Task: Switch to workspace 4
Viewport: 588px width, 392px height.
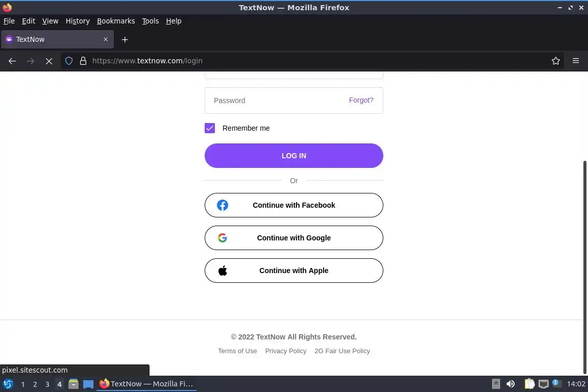Action: click(x=59, y=384)
